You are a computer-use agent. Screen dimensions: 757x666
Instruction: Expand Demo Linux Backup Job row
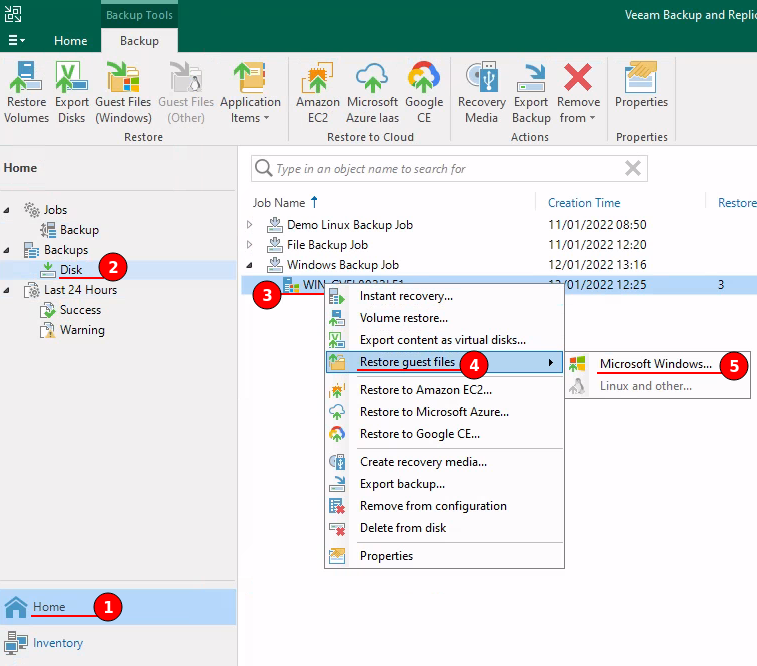[249, 224]
